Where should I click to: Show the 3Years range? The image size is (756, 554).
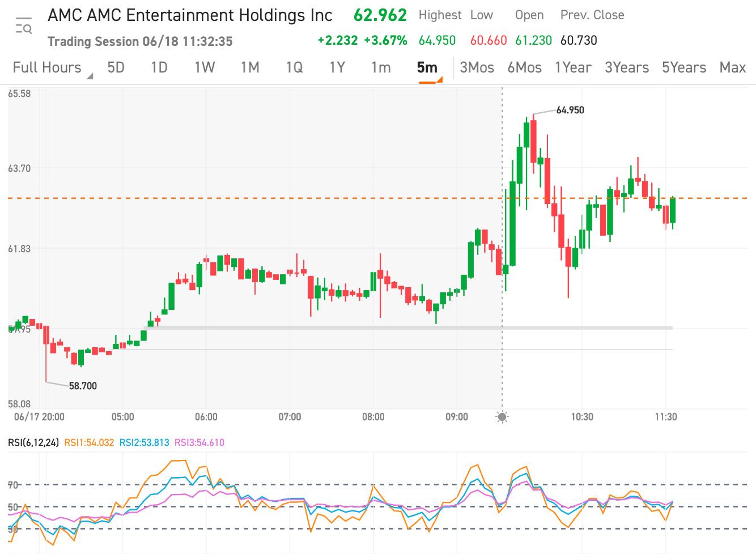coord(627,67)
